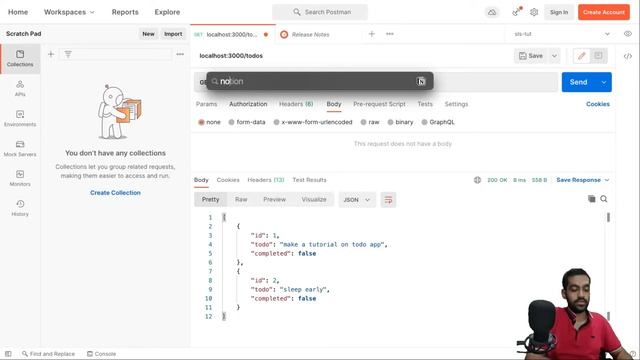Select the Raw response view

pos(241,200)
